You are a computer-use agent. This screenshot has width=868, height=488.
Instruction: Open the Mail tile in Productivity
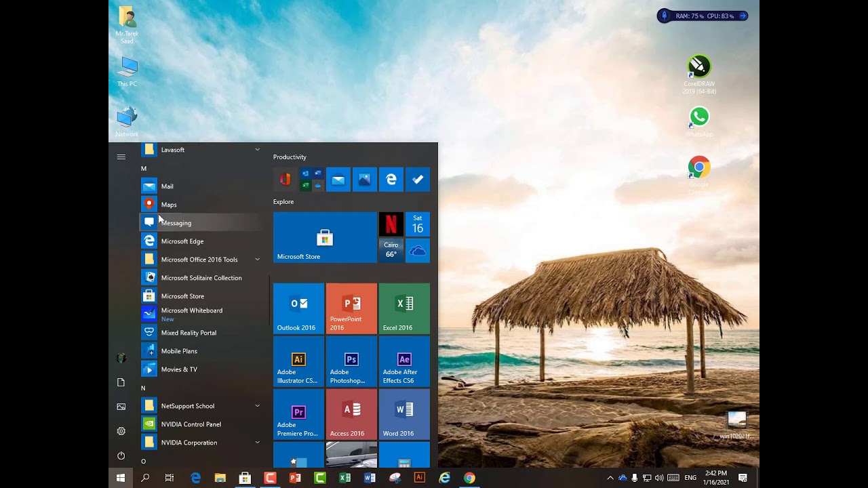point(338,180)
